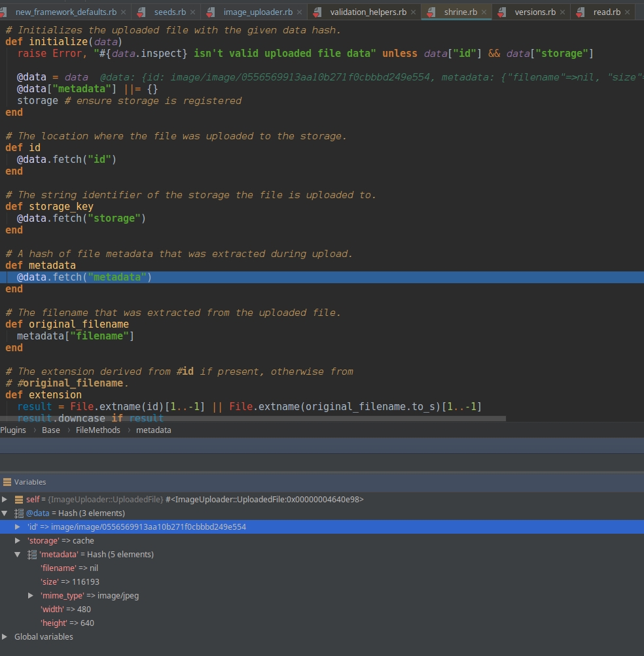The image size is (644, 656).
Task: Close the new_framework_defaults.rb tab
Action: coord(124,12)
